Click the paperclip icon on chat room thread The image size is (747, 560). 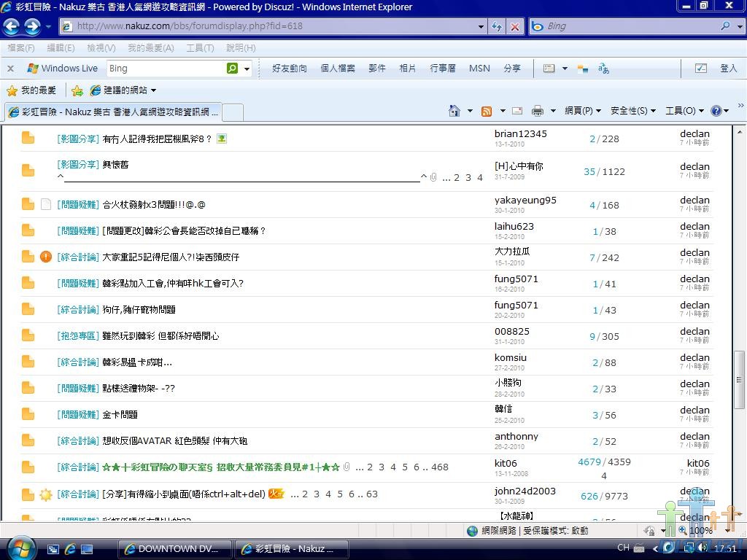pos(347,467)
